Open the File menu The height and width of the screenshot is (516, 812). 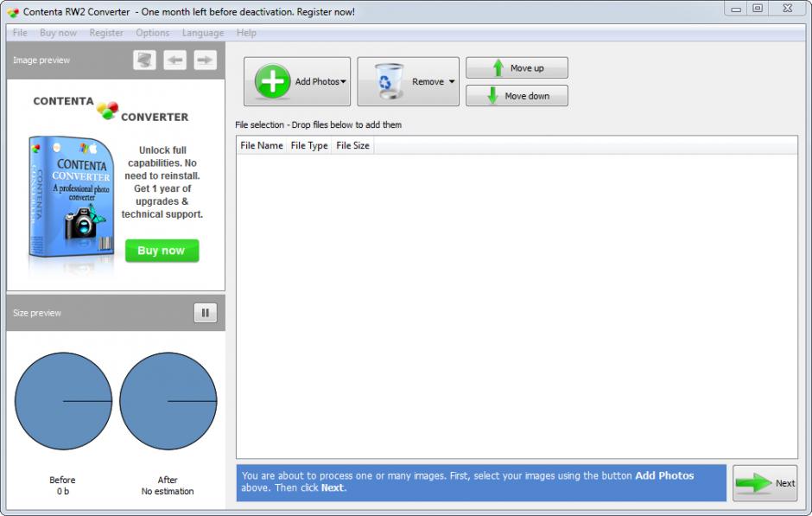tap(20, 33)
